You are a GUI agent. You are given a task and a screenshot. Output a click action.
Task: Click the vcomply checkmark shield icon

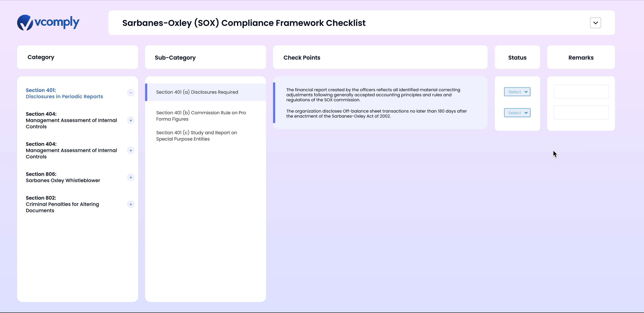pos(24,23)
